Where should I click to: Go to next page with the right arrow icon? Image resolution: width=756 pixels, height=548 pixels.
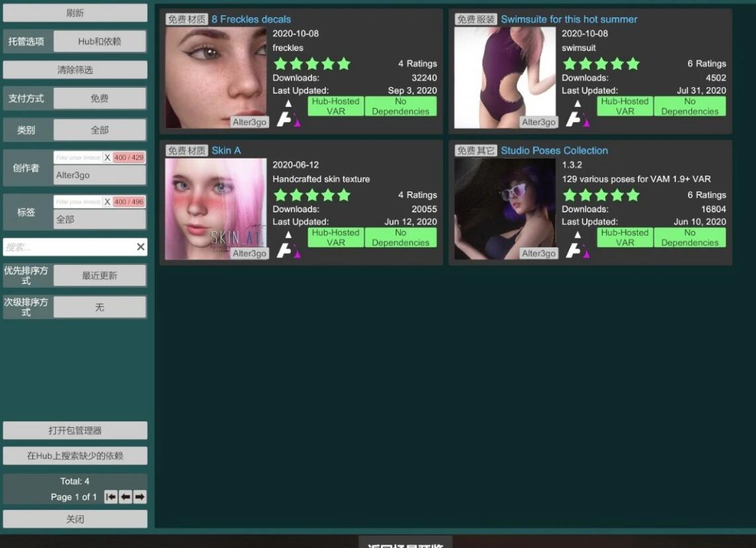pyautogui.click(x=140, y=497)
